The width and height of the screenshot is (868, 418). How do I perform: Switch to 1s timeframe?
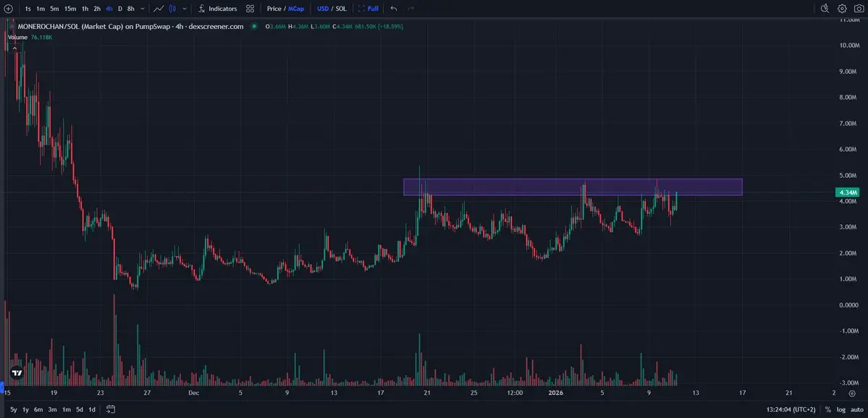pos(28,9)
